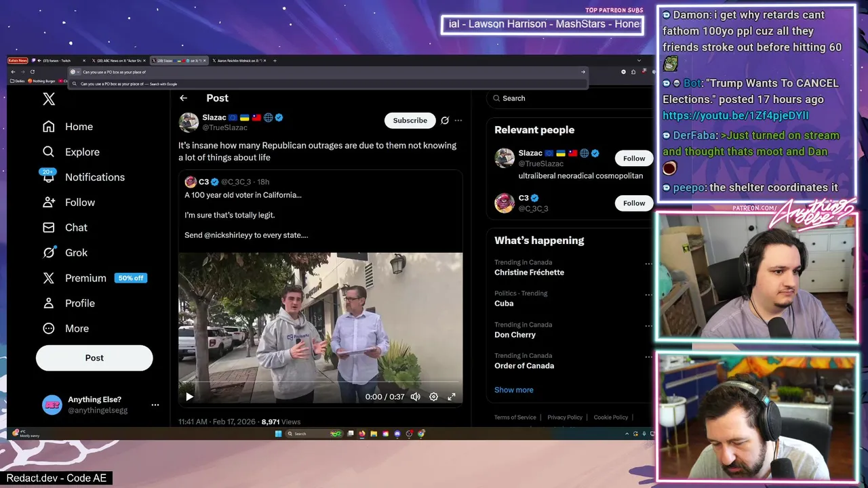The image size is (868, 488).
Task: Open Slazac's avatar in the post
Action: pyautogui.click(x=189, y=122)
